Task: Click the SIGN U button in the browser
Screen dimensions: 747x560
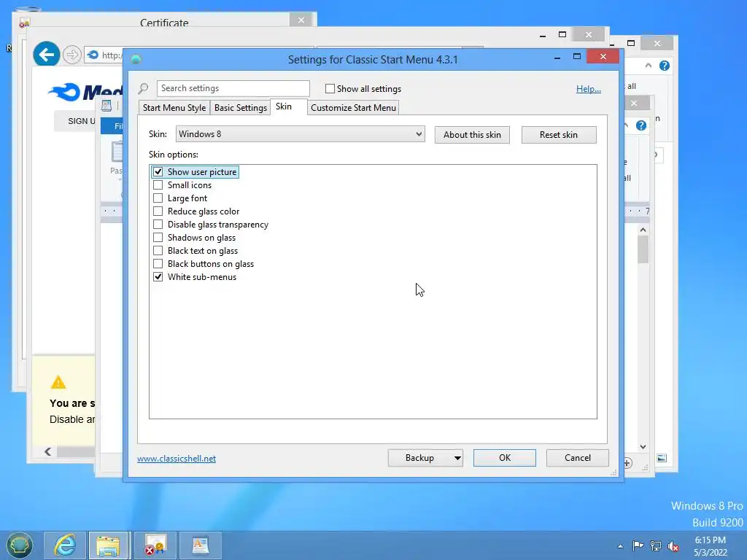Action: pos(76,121)
